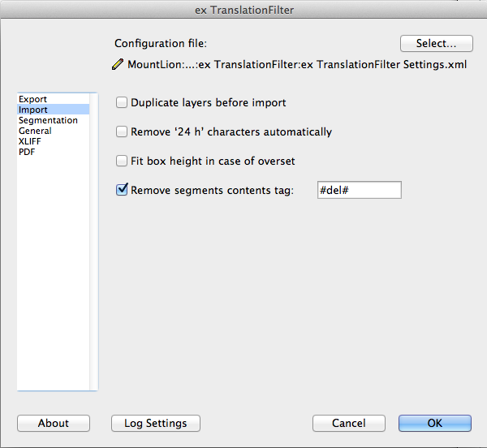This screenshot has width=487, height=448.
Task: Cancel the TranslationFilter dialog
Action: pos(349,423)
